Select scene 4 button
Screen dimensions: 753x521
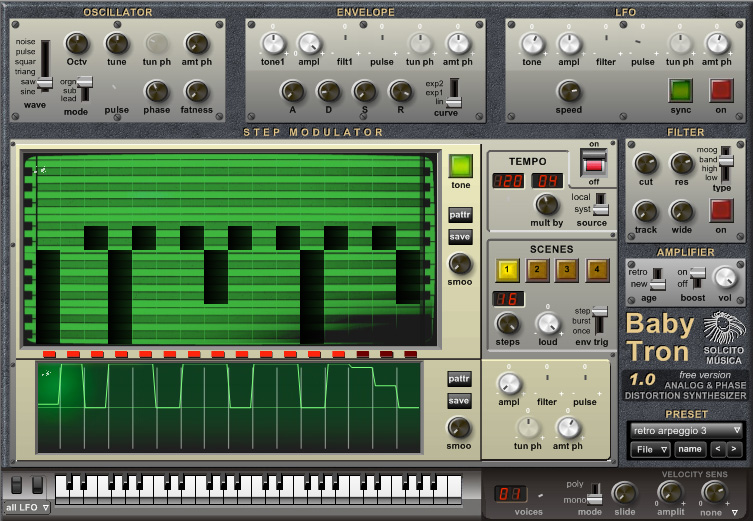(x=597, y=270)
